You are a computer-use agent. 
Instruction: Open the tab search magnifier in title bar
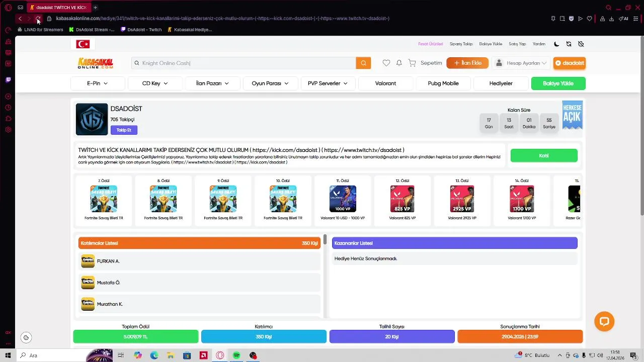[x=608, y=8]
